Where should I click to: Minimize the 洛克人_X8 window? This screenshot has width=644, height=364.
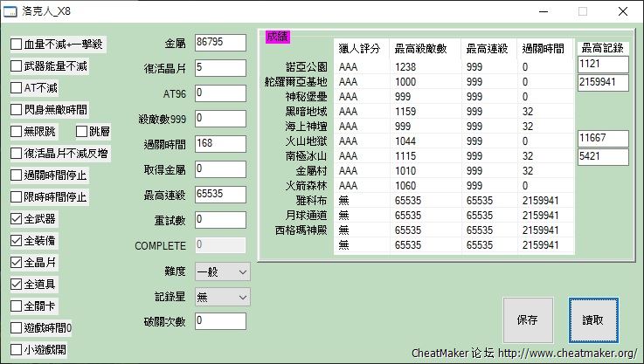click(x=542, y=12)
